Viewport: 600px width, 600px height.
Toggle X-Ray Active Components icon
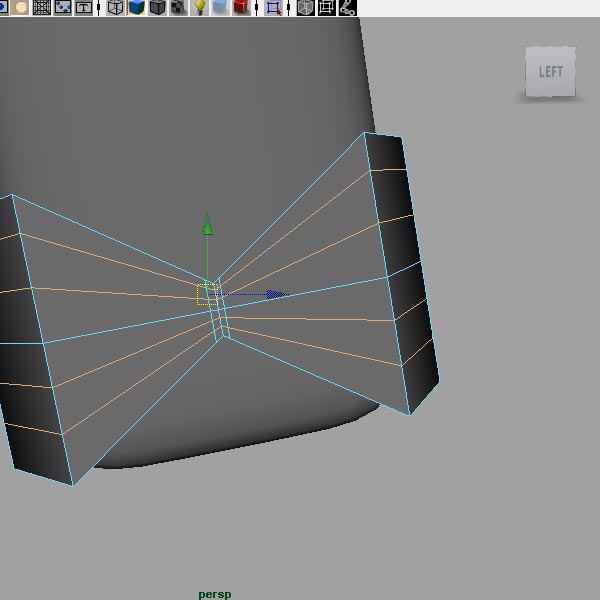pyautogui.click(x=327, y=7)
